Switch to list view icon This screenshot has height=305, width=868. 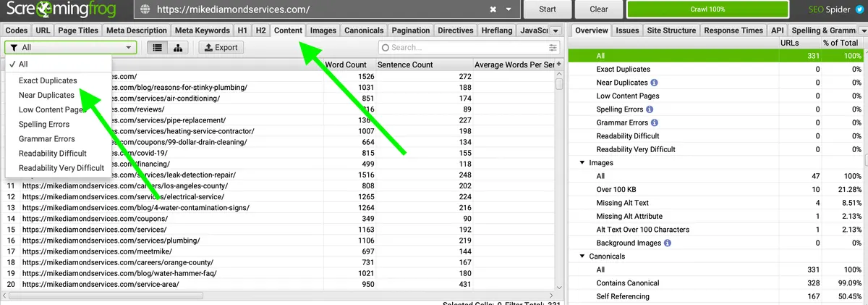click(156, 47)
